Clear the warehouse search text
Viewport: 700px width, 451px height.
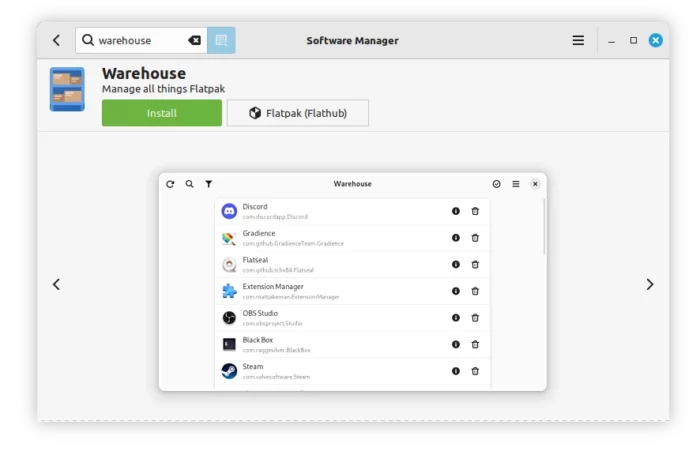tap(194, 41)
